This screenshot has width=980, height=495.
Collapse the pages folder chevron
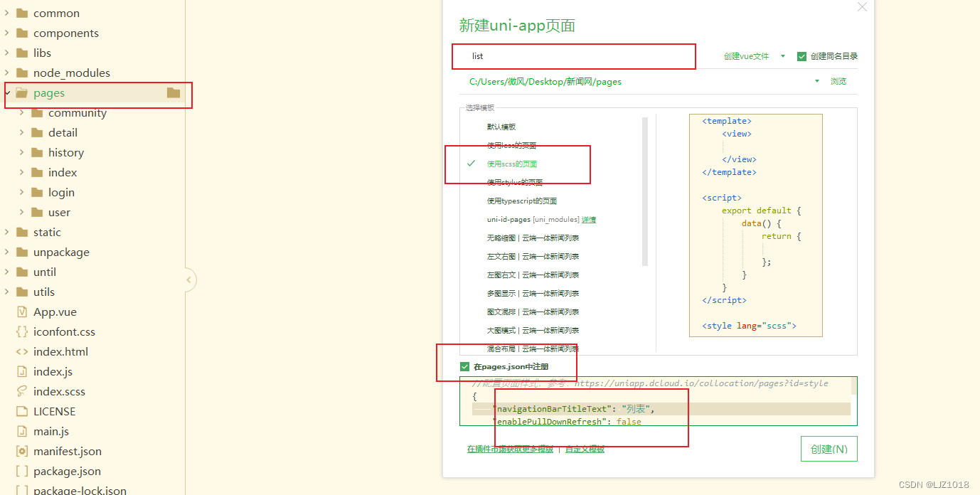(6, 92)
